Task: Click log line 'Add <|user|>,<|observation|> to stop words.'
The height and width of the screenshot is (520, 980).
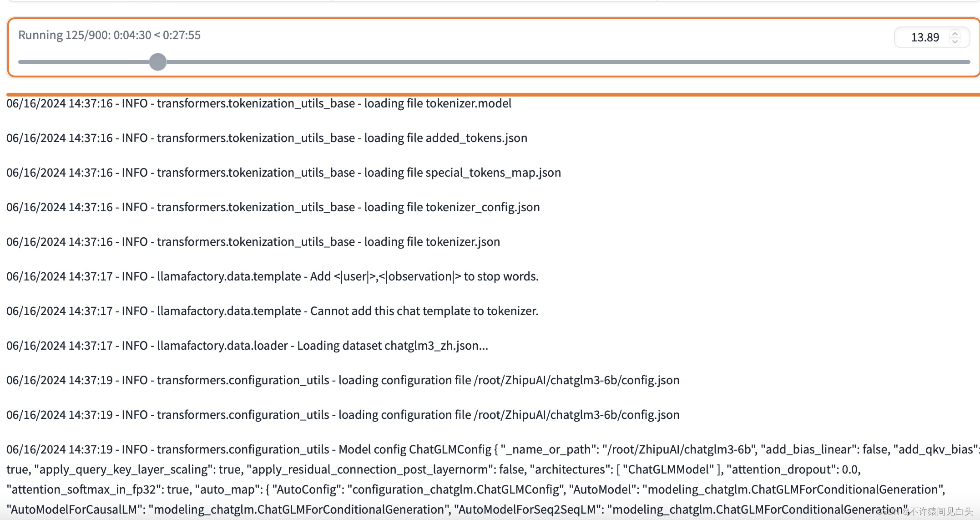Action: [273, 276]
